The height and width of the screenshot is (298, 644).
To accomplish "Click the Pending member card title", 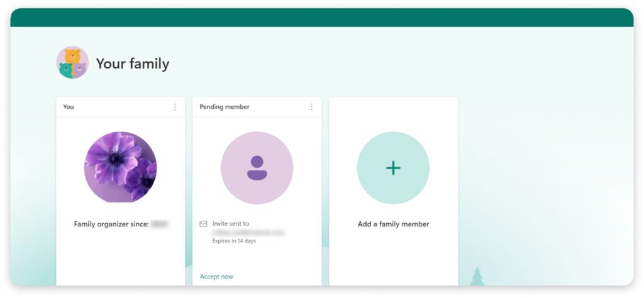I will 225,107.
